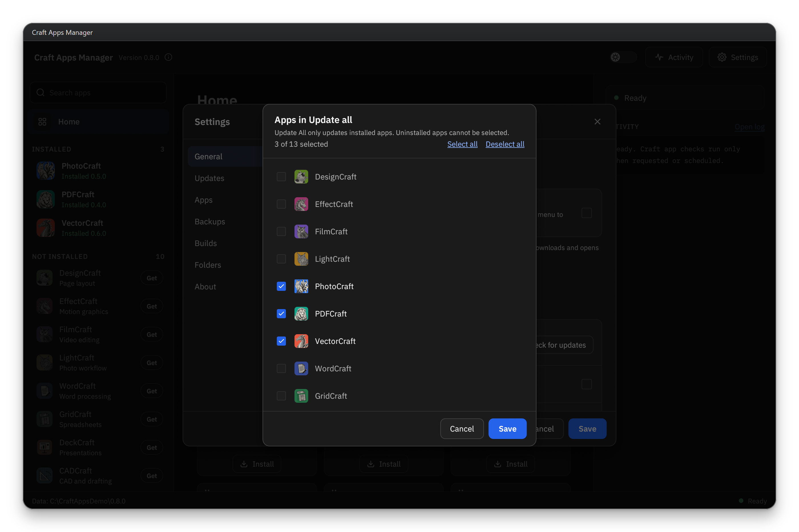Save the Apps in Update all dialog
This screenshot has height=532, width=799.
pyautogui.click(x=507, y=429)
